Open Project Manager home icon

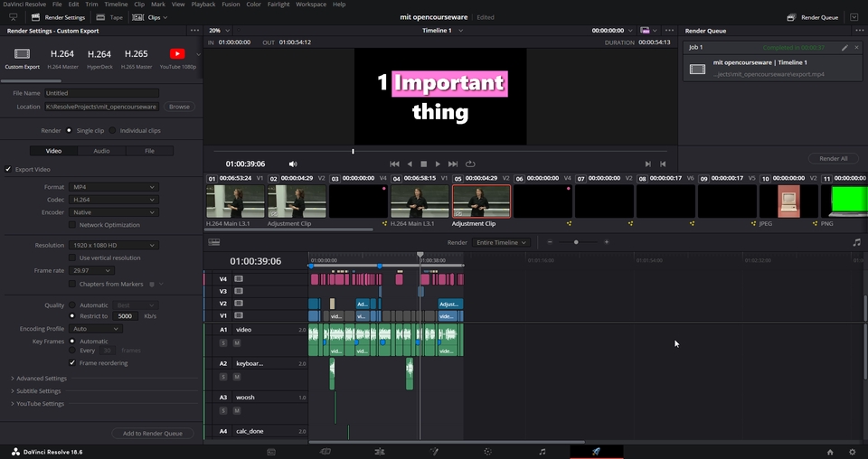pyautogui.click(x=830, y=452)
